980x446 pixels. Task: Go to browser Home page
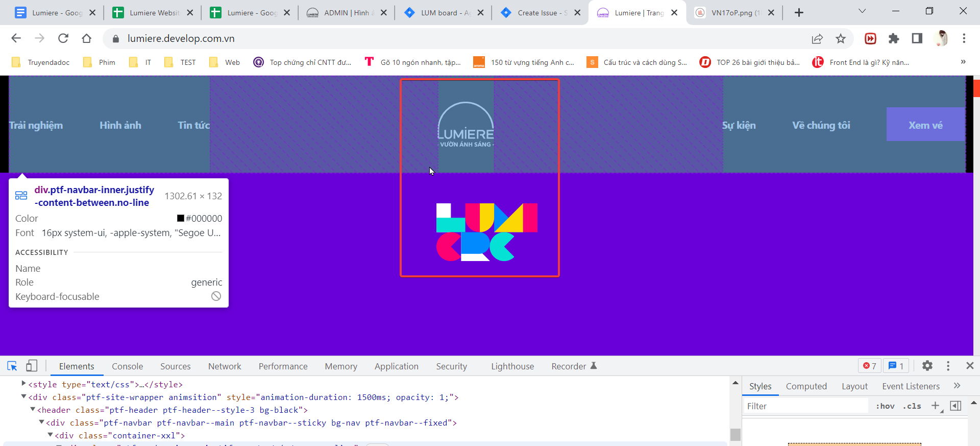click(x=87, y=38)
